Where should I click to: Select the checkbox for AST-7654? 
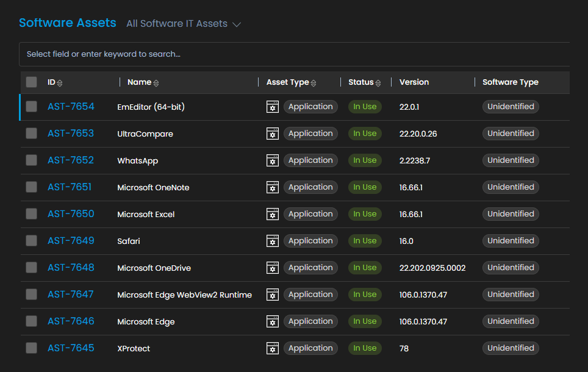(32, 107)
